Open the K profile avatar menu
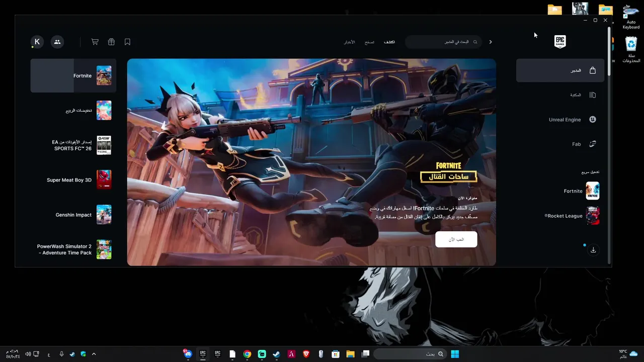The height and width of the screenshot is (362, 644). [37, 42]
